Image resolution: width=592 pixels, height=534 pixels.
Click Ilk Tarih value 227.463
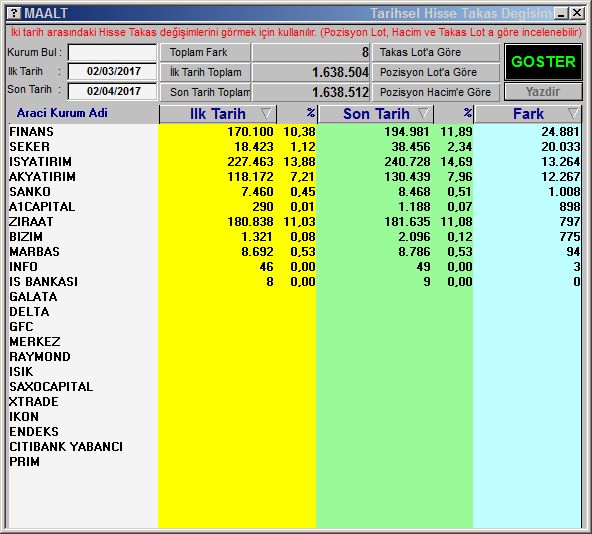250,162
